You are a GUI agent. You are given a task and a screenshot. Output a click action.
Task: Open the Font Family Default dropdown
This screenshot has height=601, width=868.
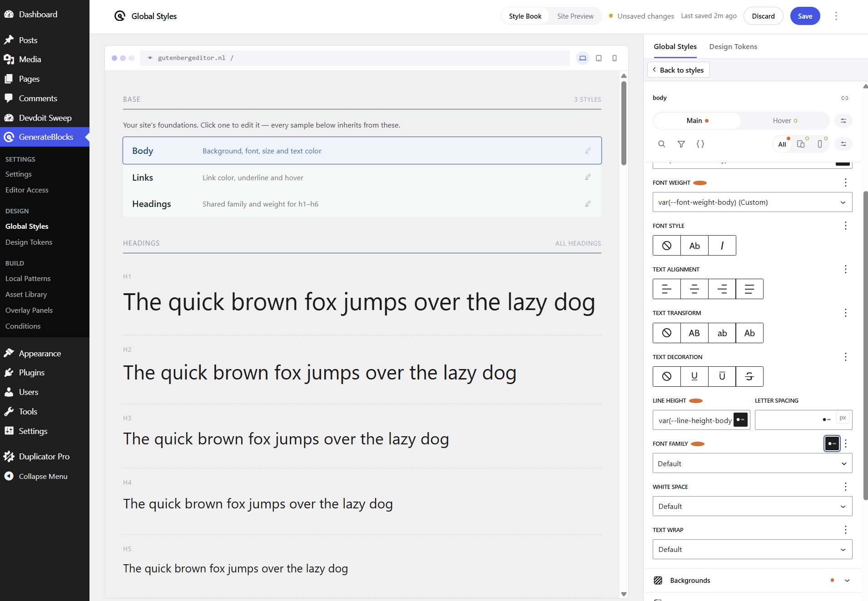coord(752,463)
